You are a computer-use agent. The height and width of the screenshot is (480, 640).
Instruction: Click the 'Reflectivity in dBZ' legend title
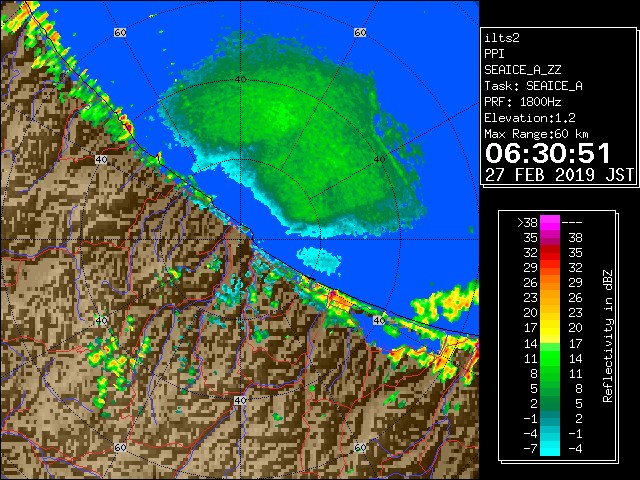tap(608, 336)
